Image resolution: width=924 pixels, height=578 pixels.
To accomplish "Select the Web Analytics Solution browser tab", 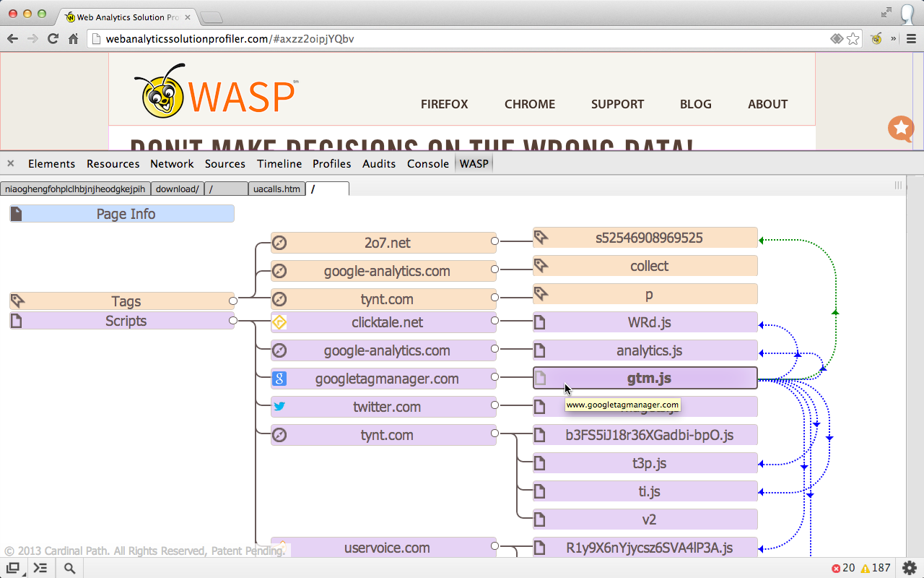I will [127, 17].
